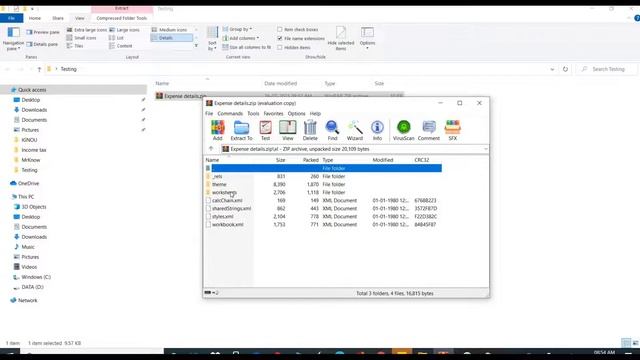Run the Test archive tool

(x=265, y=131)
